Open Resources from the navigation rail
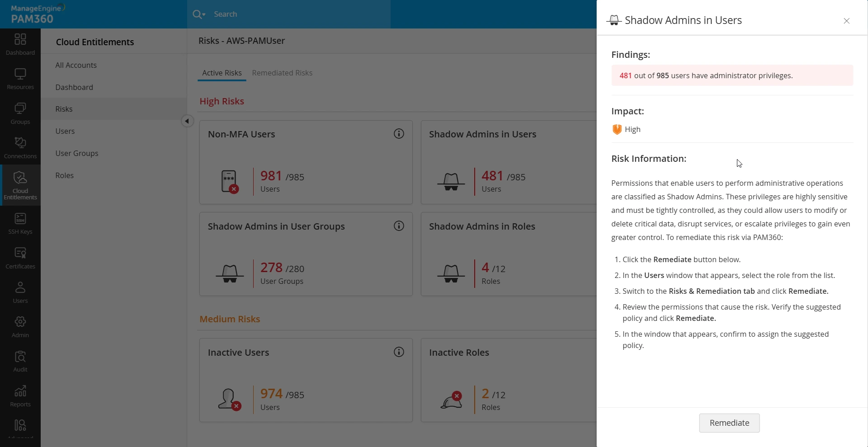The width and height of the screenshot is (868, 447). click(20, 79)
